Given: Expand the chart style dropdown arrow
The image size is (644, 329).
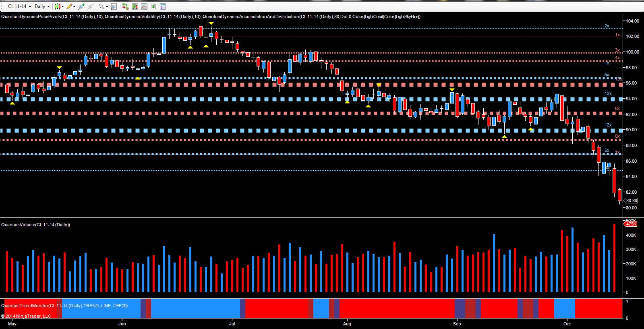Looking at the screenshot, I should (62, 6).
